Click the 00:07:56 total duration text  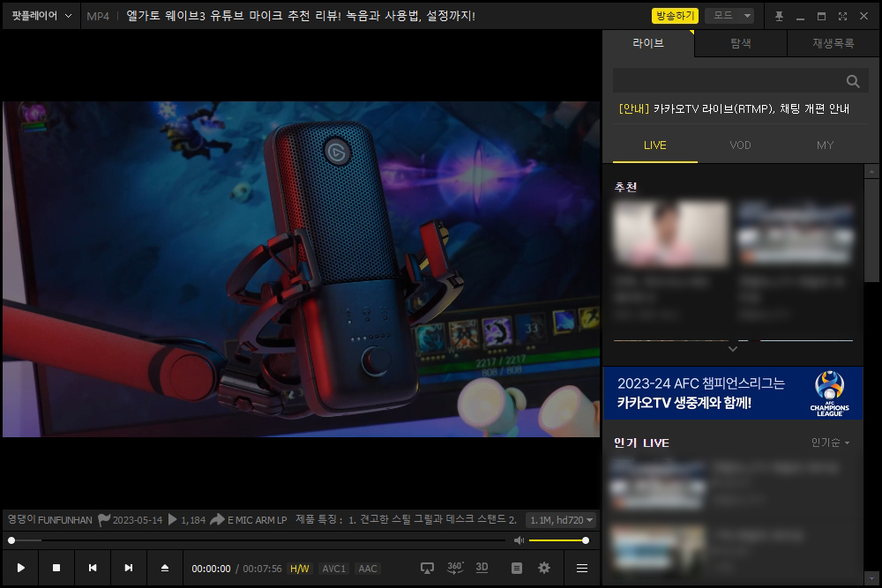click(262, 569)
